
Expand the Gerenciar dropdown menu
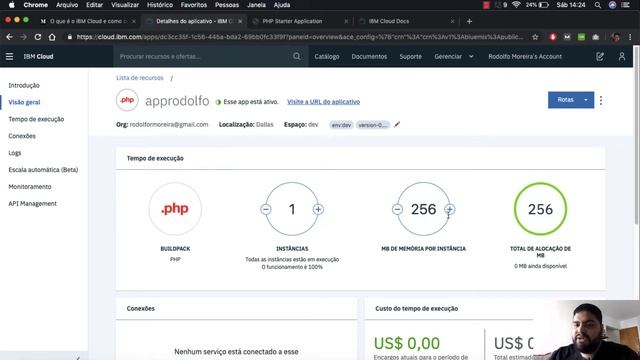coord(454,56)
